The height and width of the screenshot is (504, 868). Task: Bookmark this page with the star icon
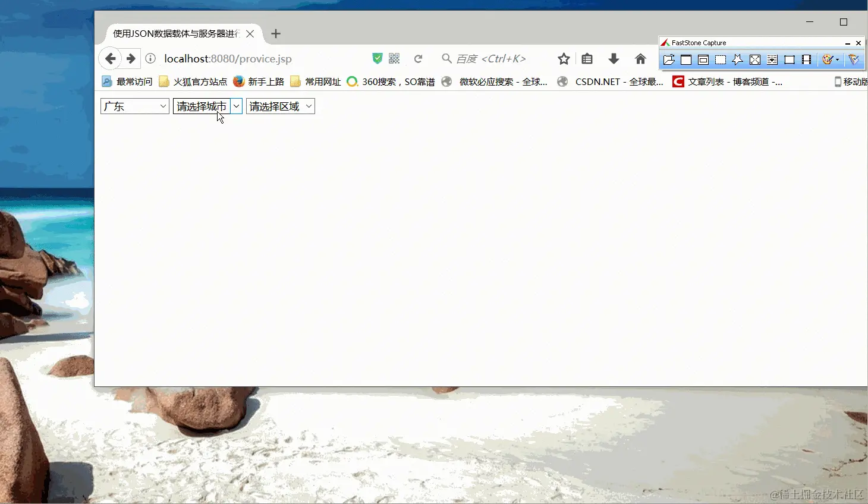coord(564,59)
